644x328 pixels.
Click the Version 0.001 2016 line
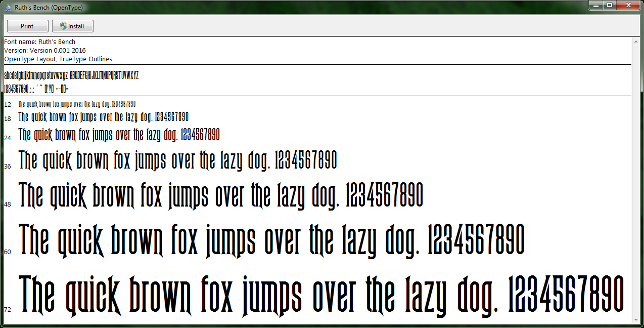coord(45,51)
